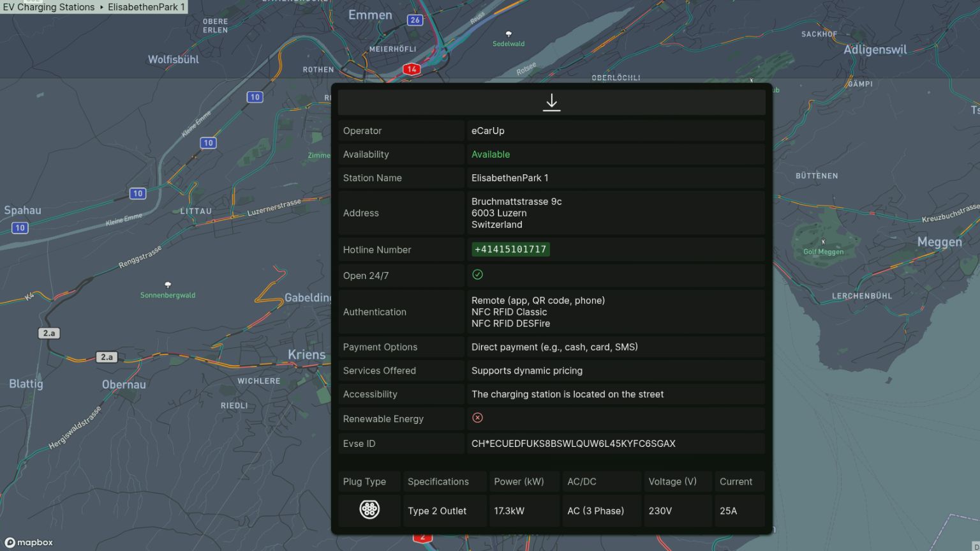Click Station Name value ElisabethenPark 1
The height and width of the screenshot is (551, 980).
pos(510,178)
